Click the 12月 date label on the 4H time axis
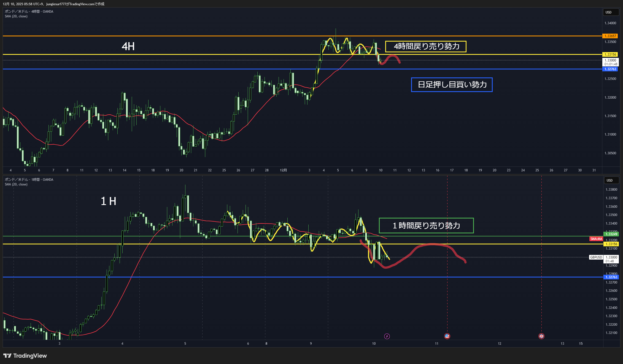This screenshot has height=364, width=623. point(283,170)
